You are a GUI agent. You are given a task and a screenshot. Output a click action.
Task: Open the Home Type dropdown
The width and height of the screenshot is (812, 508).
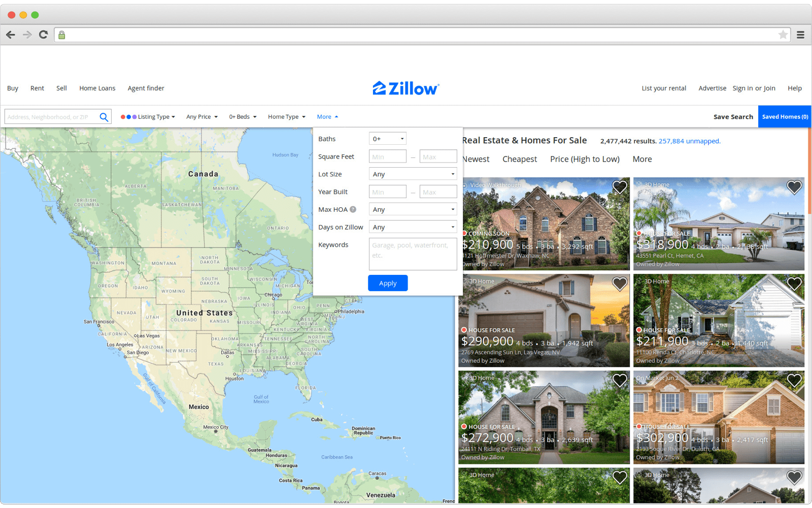click(287, 117)
